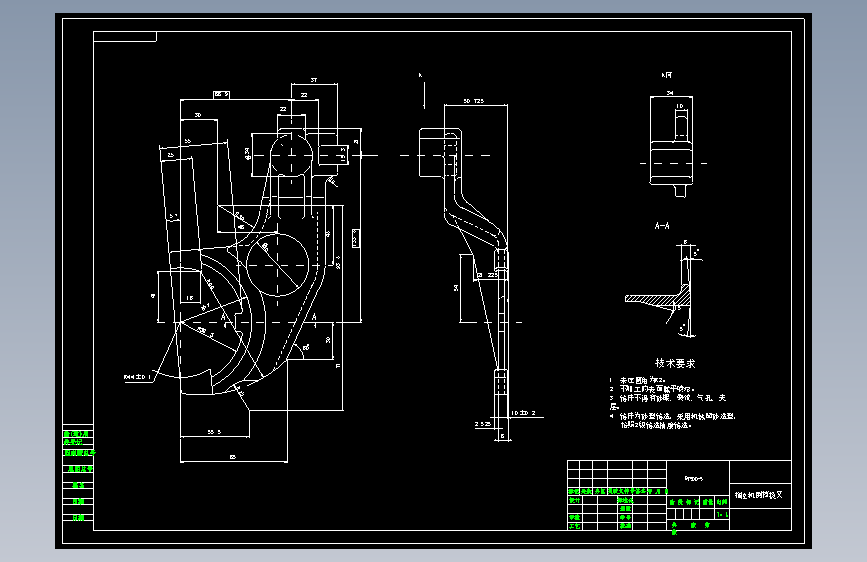The image size is (867, 562).
Task: Click the 1:1 scale cell in title block
Action: pyautogui.click(x=722, y=514)
